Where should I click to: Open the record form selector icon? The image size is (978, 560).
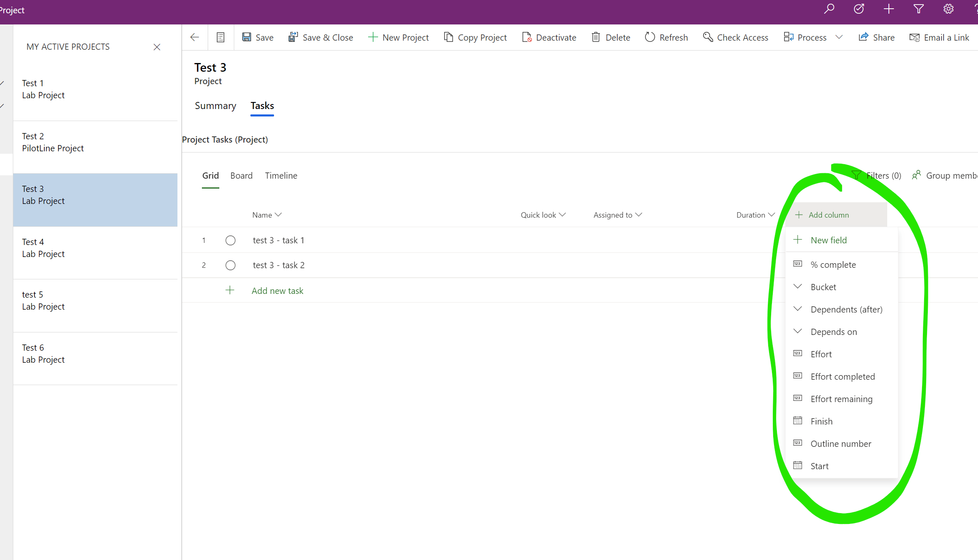click(x=221, y=37)
